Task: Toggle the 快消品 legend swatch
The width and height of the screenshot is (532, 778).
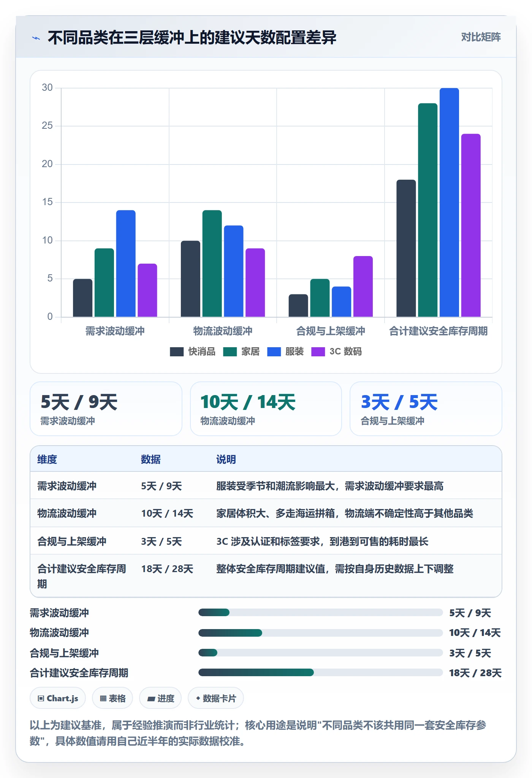Action: (x=177, y=352)
